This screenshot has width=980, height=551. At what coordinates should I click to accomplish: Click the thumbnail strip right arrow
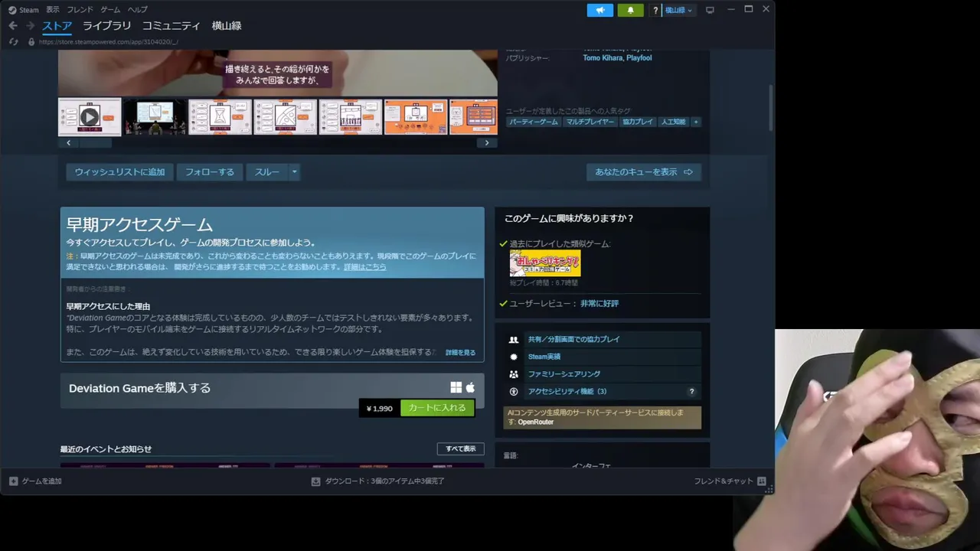(x=487, y=143)
